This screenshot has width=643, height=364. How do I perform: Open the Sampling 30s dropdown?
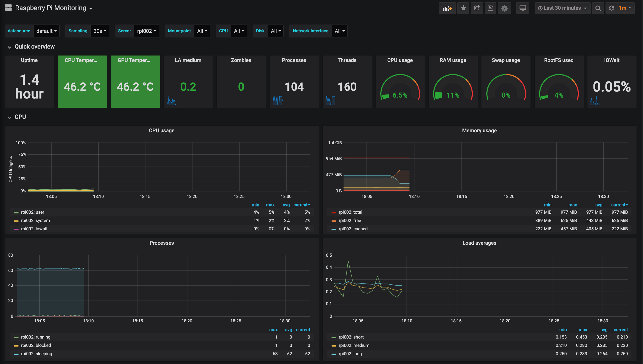100,31
